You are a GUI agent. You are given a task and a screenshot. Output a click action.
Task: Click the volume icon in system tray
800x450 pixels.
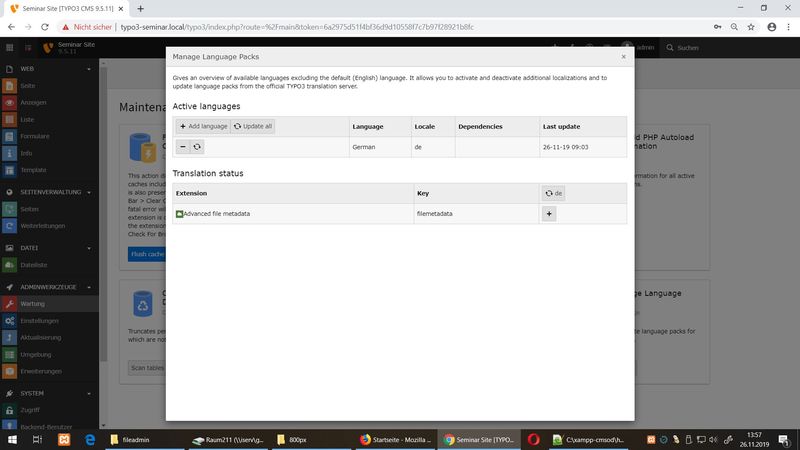click(713, 439)
